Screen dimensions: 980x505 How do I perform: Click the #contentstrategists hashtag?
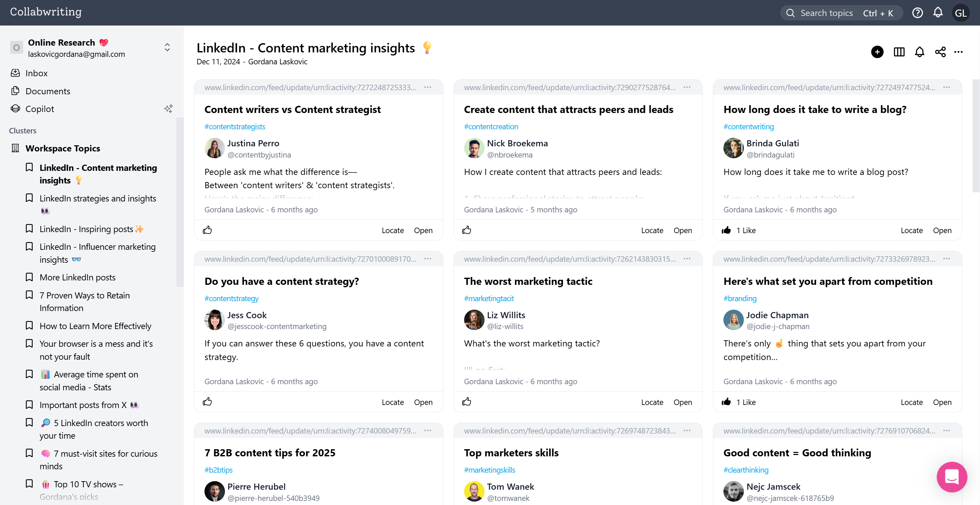235,127
